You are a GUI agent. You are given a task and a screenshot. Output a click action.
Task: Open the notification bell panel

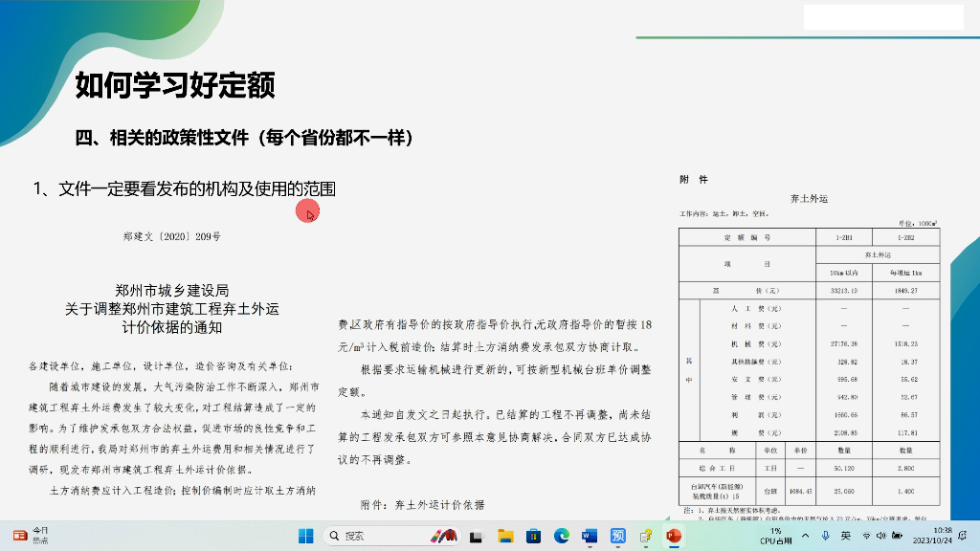(967, 536)
